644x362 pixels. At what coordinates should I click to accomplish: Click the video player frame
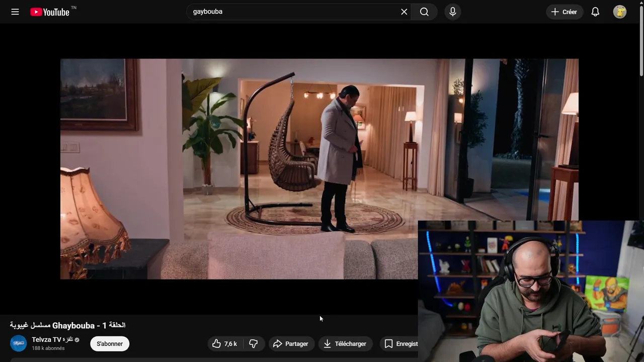coord(319,168)
